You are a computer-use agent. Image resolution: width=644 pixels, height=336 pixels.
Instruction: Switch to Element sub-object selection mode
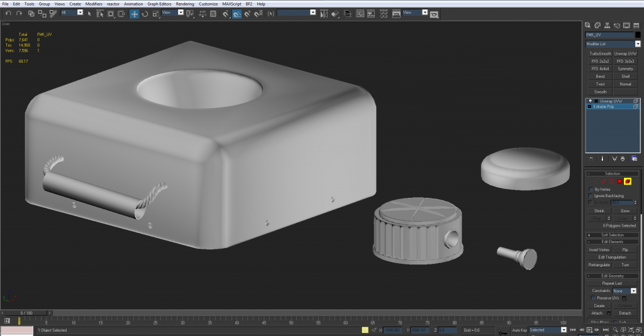tap(628, 182)
